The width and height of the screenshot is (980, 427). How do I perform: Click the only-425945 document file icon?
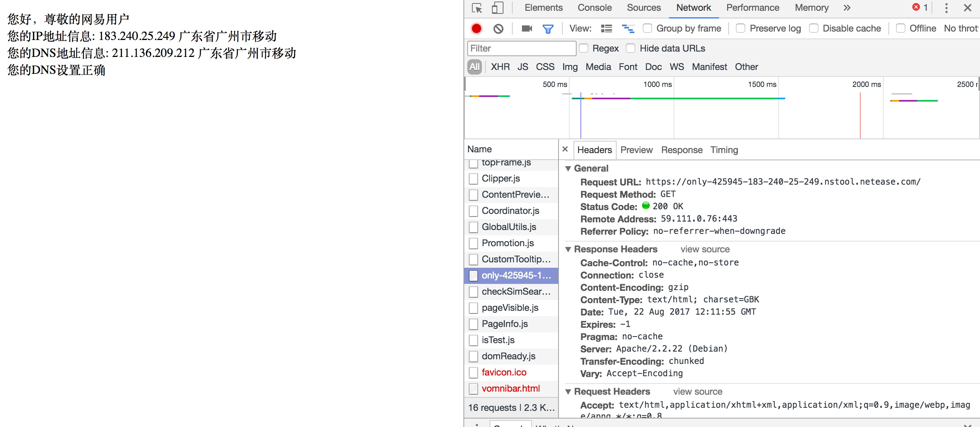coord(473,275)
